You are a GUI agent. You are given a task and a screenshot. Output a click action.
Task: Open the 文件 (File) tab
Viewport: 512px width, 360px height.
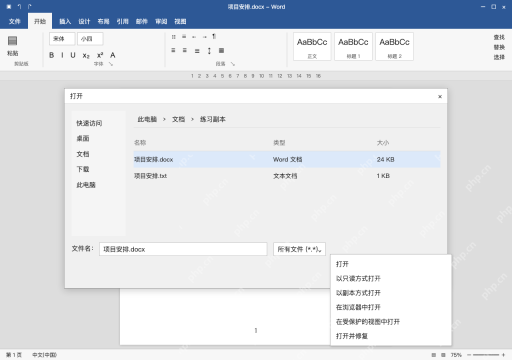pos(14,21)
